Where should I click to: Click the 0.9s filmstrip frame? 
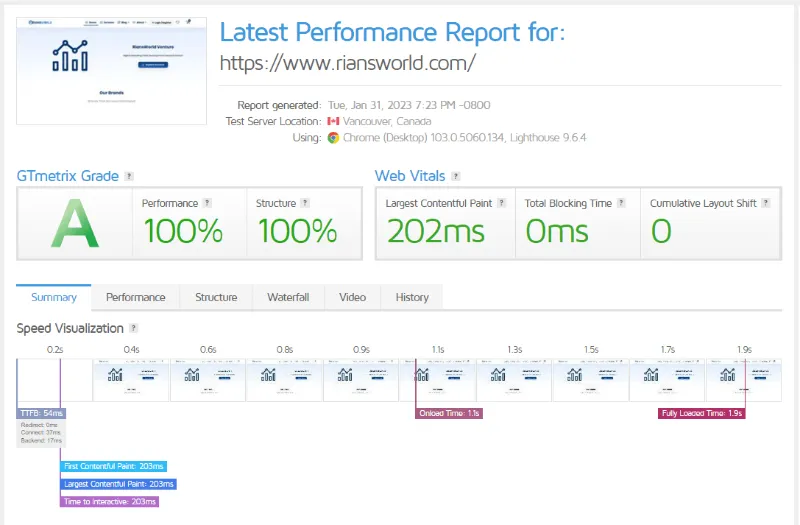361,380
